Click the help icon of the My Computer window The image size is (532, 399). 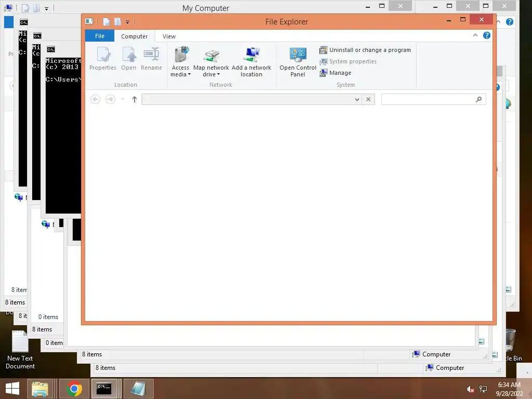click(x=509, y=22)
